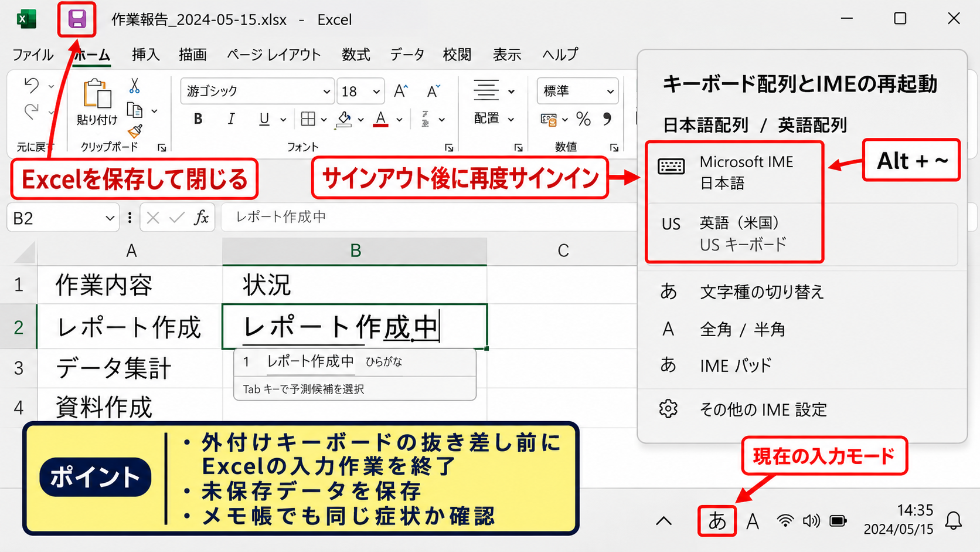980x552 pixels.
Task: Expand the fill color dropdown arrow
Action: [360, 120]
